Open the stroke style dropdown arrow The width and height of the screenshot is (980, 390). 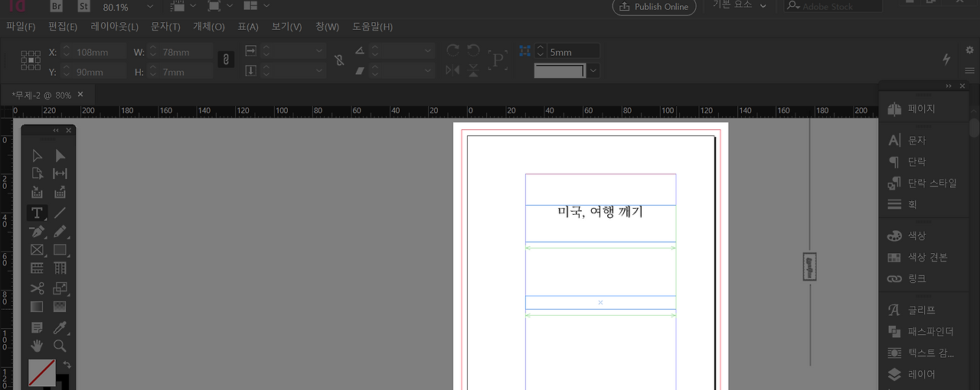tap(593, 70)
